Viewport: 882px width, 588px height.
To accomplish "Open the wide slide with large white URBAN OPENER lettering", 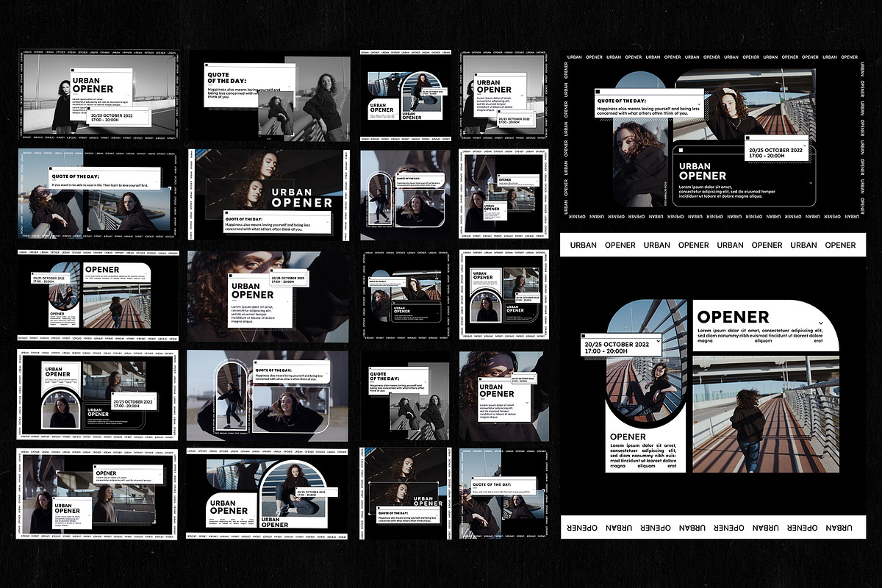I will [268, 194].
